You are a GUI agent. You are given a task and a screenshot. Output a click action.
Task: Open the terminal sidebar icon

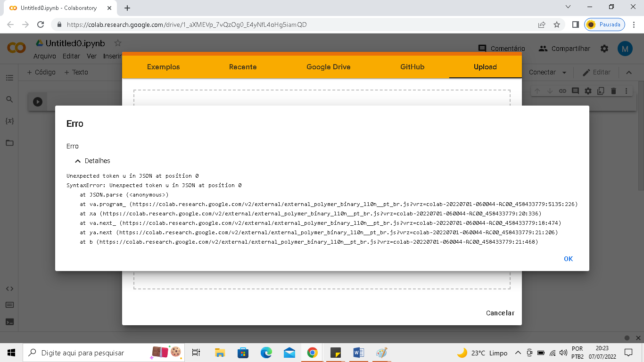9,321
